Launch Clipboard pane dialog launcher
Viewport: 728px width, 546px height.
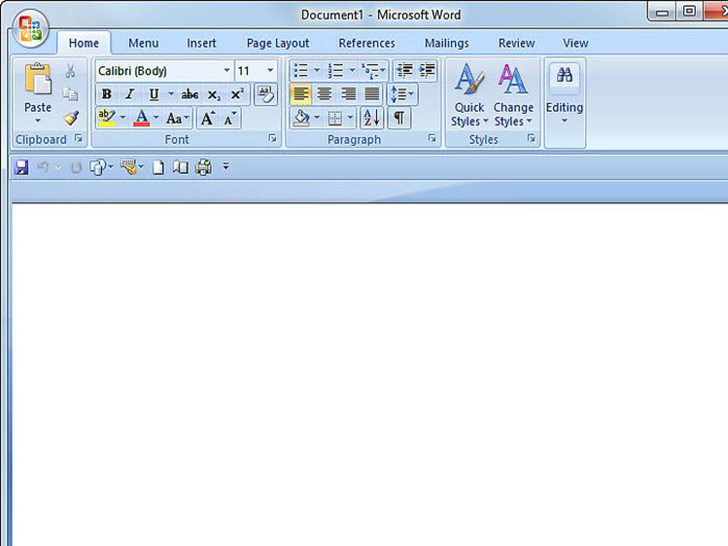click(x=78, y=138)
